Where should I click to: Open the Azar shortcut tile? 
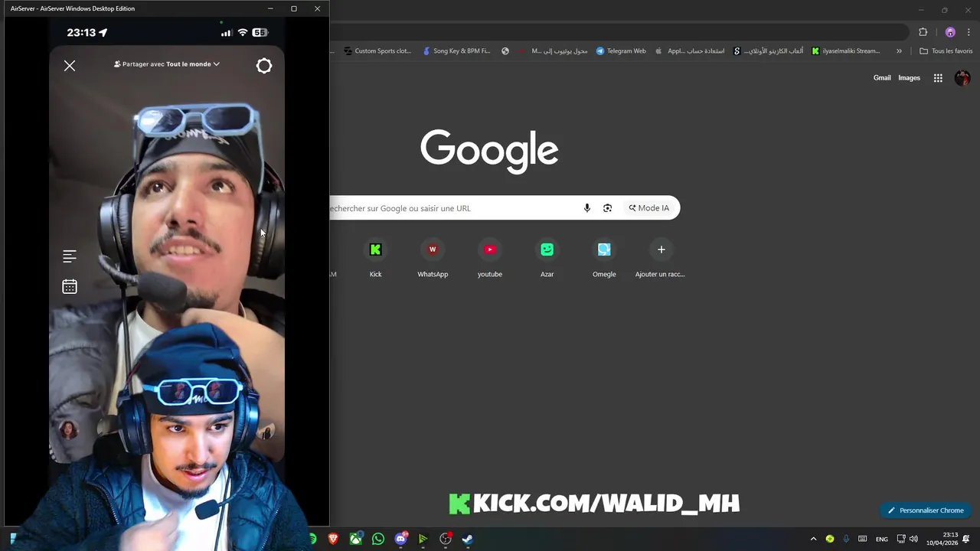547,259
